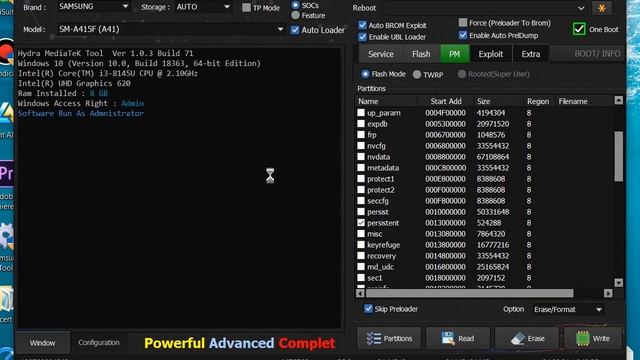Click horizontal scrollbar right arrow

[608, 293]
